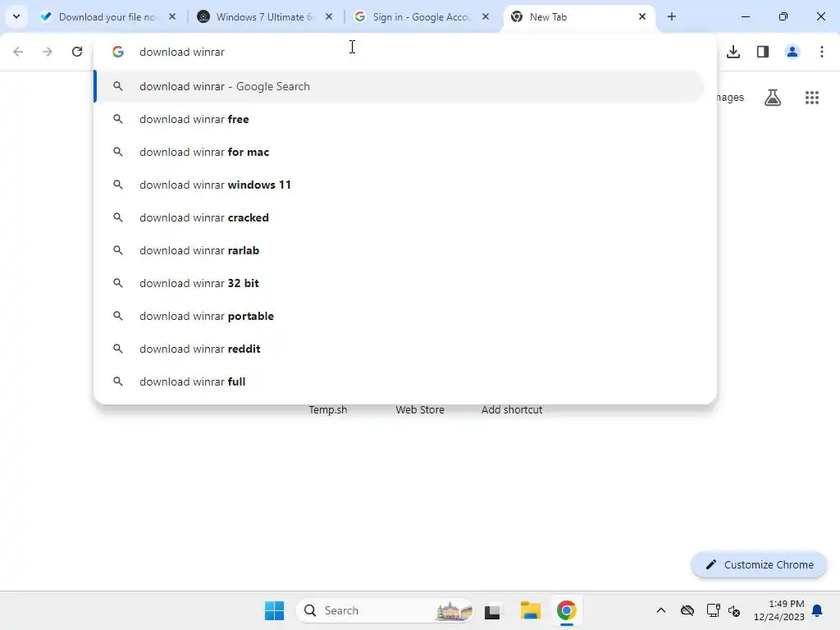Open the Windows Start menu

274,610
